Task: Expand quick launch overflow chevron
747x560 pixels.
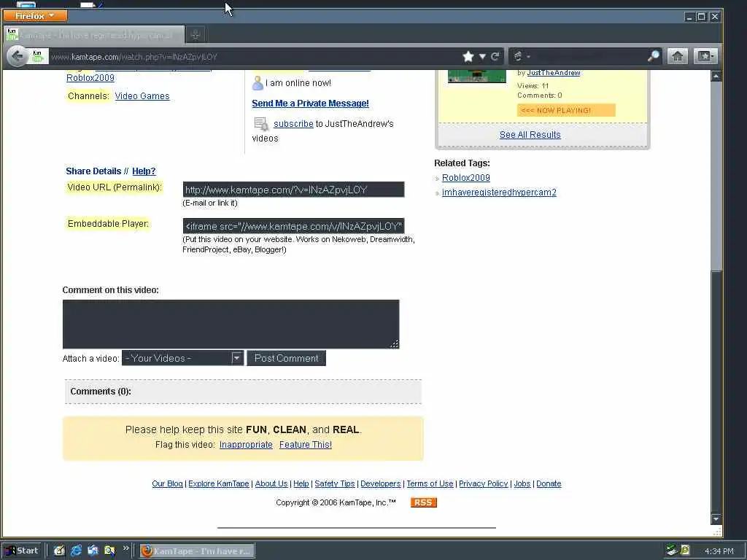Action: (125, 548)
